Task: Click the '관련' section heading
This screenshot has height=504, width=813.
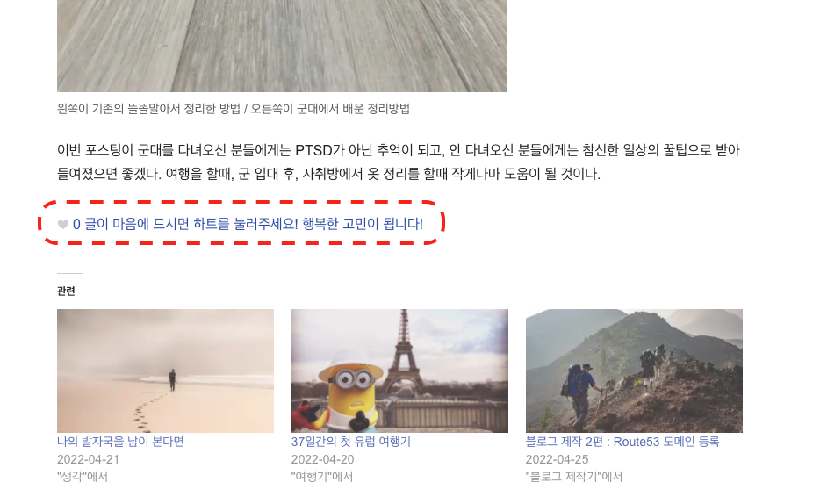Action: tap(66, 291)
